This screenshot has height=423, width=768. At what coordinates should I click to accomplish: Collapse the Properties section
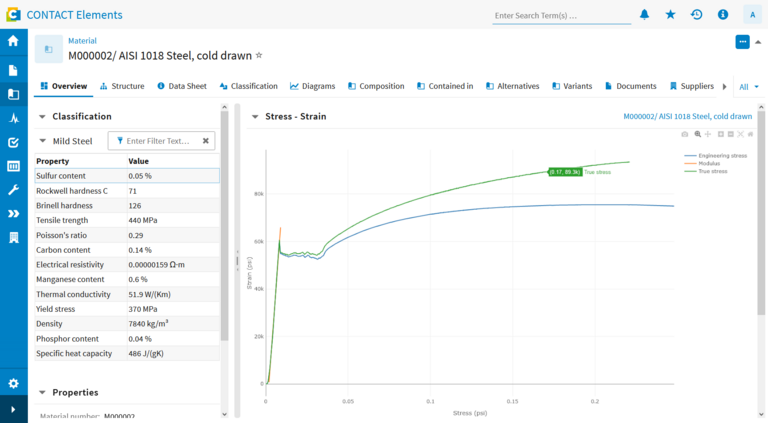[42, 393]
